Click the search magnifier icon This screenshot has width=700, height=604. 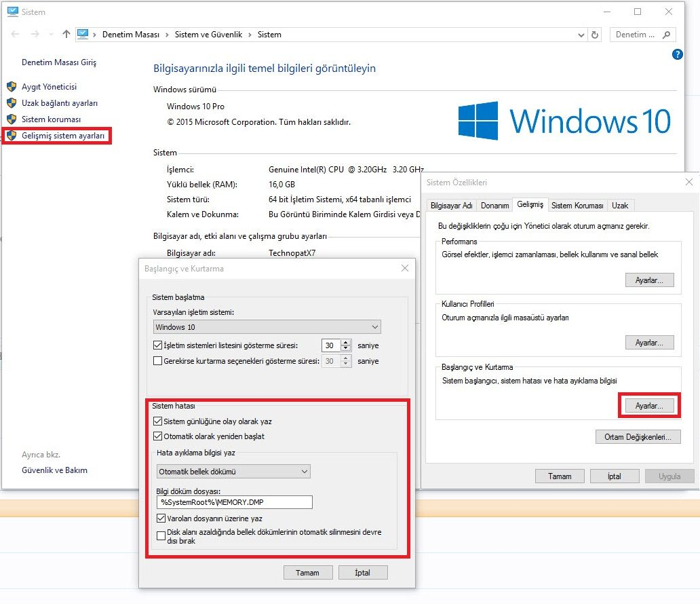[667, 35]
